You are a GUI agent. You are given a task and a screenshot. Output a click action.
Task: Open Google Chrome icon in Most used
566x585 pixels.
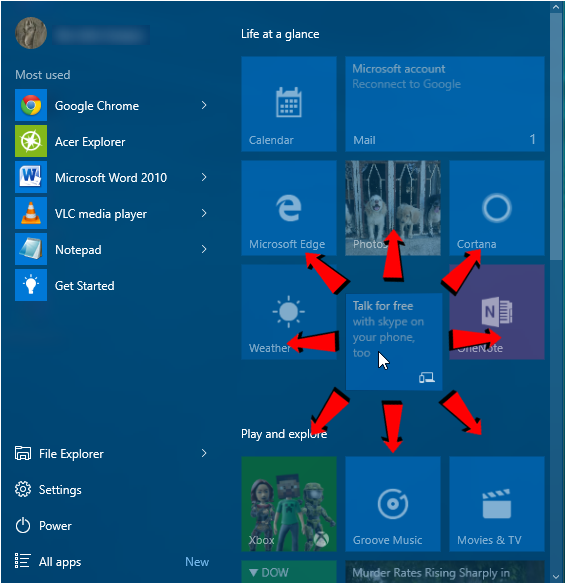pos(31,105)
